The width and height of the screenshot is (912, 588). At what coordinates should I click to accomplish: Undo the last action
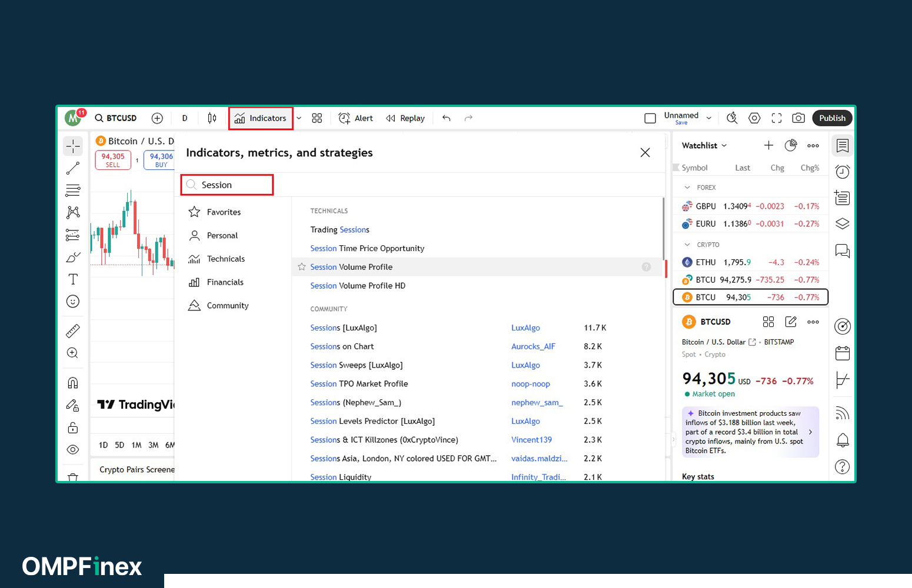click(447, 118)
